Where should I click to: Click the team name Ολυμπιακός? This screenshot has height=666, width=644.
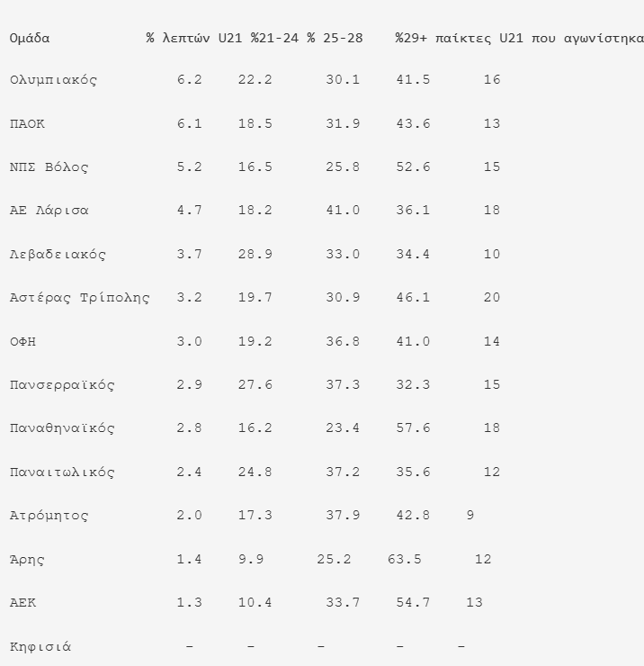[53, 80]
